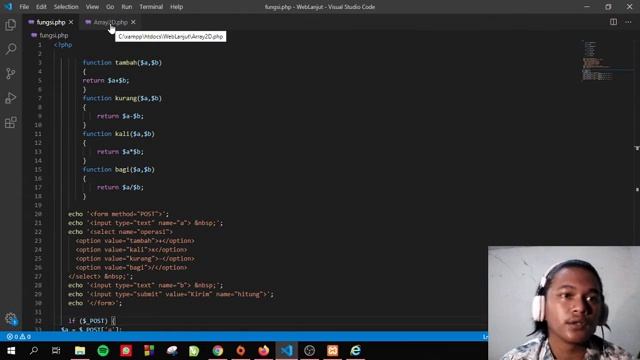Close the Array2D.php tab
The height and width of the screenshot is (360, 640).
coord(133,22)
